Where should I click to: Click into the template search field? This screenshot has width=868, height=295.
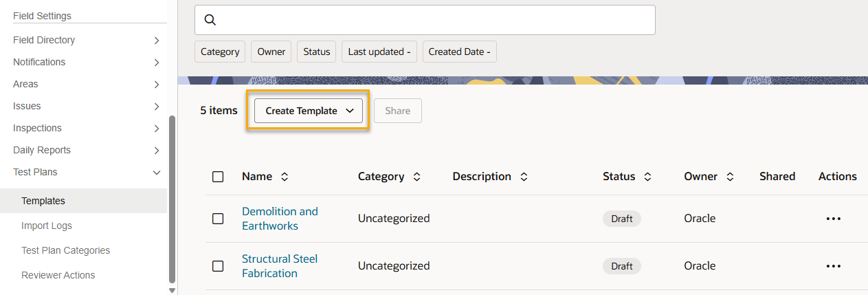(x=433, y=20)
